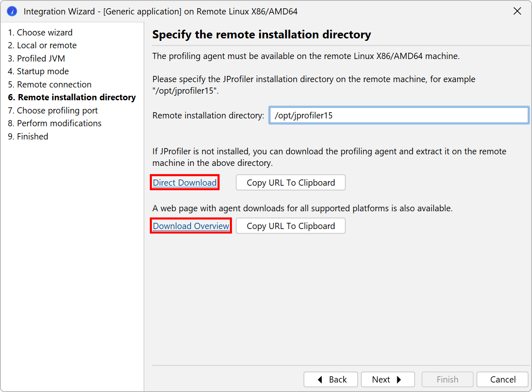Select step 6 Remote installation directory

[72, 97]
